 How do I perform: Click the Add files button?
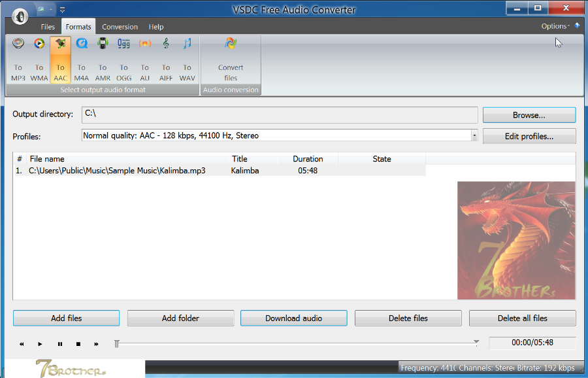67,318
